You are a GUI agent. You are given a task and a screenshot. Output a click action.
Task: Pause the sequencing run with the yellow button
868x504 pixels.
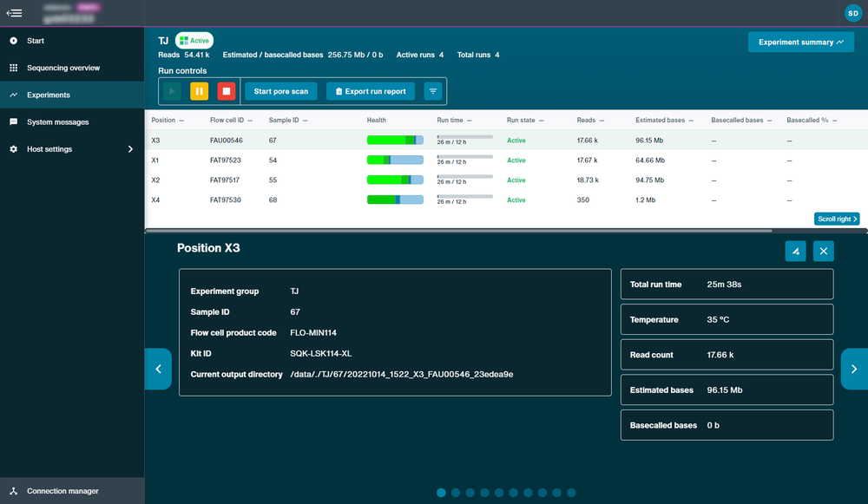coord(200,91)
